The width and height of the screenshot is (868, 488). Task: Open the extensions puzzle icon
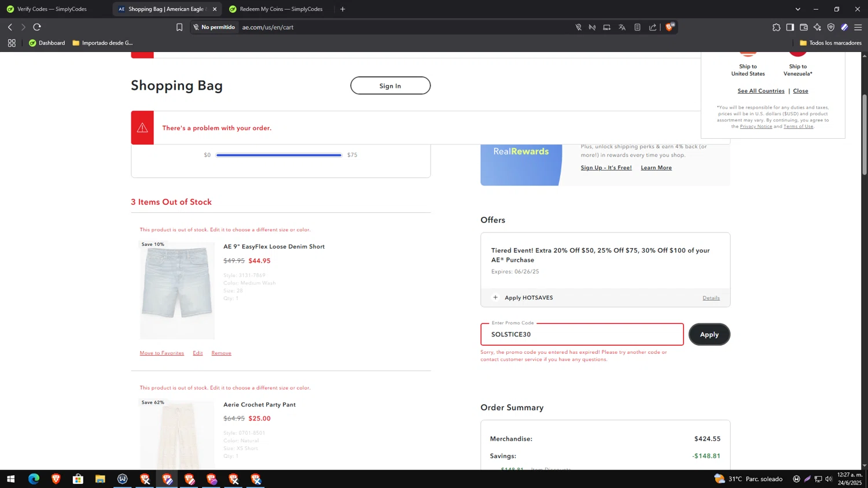point(776,27)
